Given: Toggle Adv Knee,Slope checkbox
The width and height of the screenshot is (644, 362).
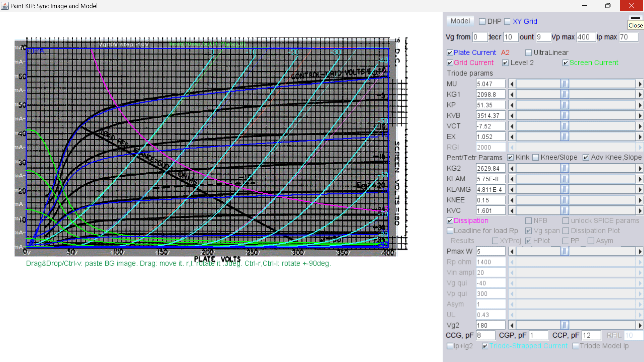Looking at the screenshot, I should pos(586,158).
